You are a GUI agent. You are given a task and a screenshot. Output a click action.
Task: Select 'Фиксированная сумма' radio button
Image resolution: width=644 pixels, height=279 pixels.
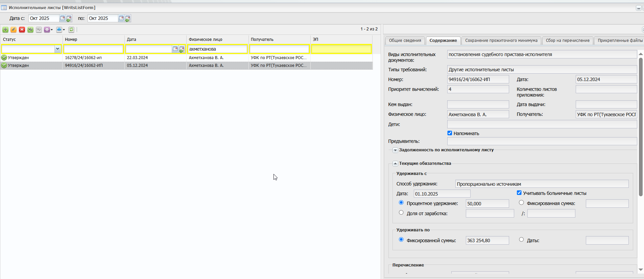[x=521, y=203]
